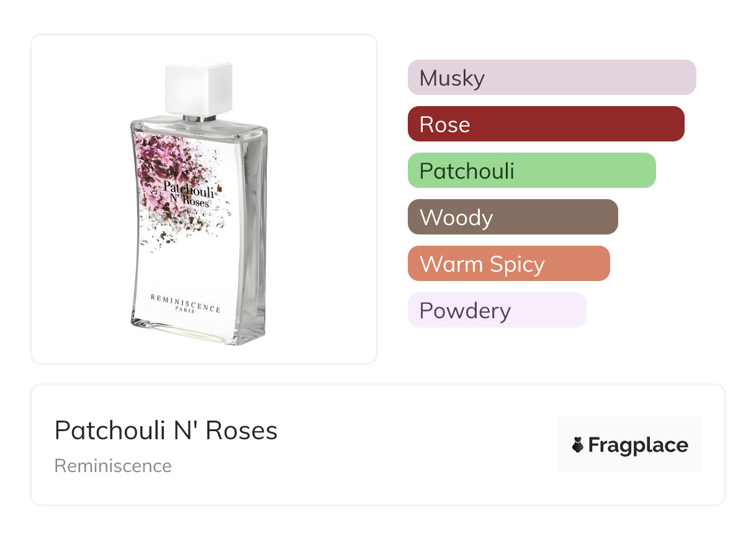Click the orange Warm Spicy accord bar
Image resolution: width=756 pixels, height=536 pixels.
(508, 264)
